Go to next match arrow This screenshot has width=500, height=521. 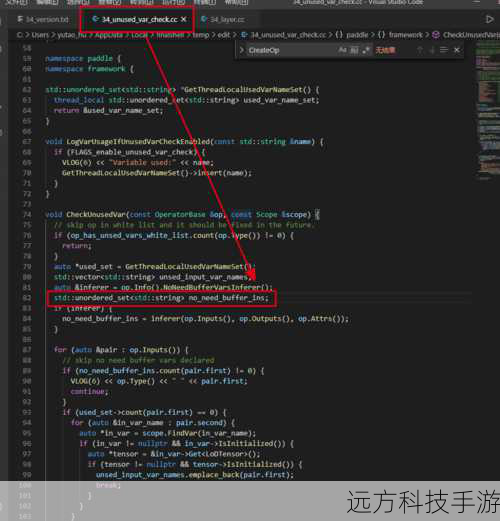click(432, 50)
